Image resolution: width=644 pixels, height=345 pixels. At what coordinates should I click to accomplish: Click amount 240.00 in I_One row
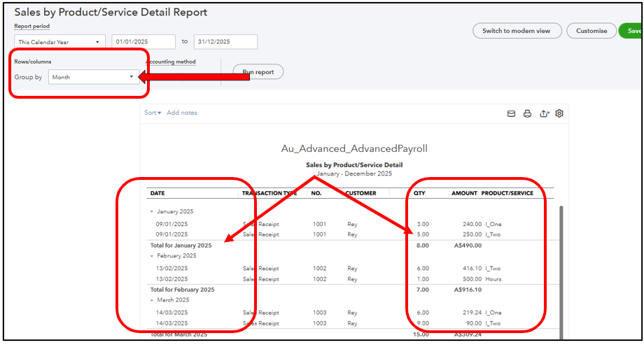tap(472, 224)
